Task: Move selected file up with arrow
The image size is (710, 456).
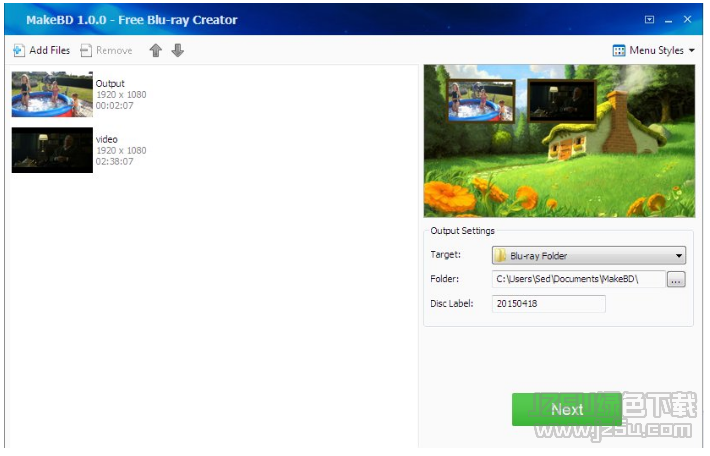Action: (x=156, y=50)
